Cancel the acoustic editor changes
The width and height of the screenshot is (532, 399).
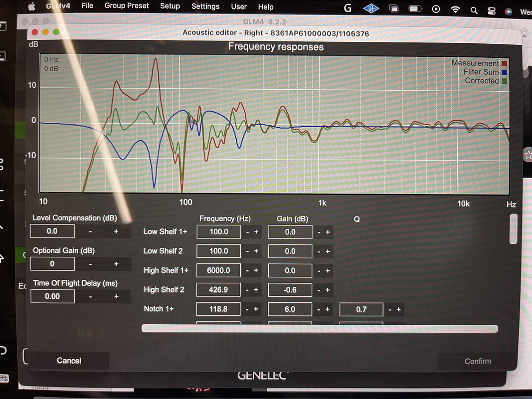coord(69,360)
